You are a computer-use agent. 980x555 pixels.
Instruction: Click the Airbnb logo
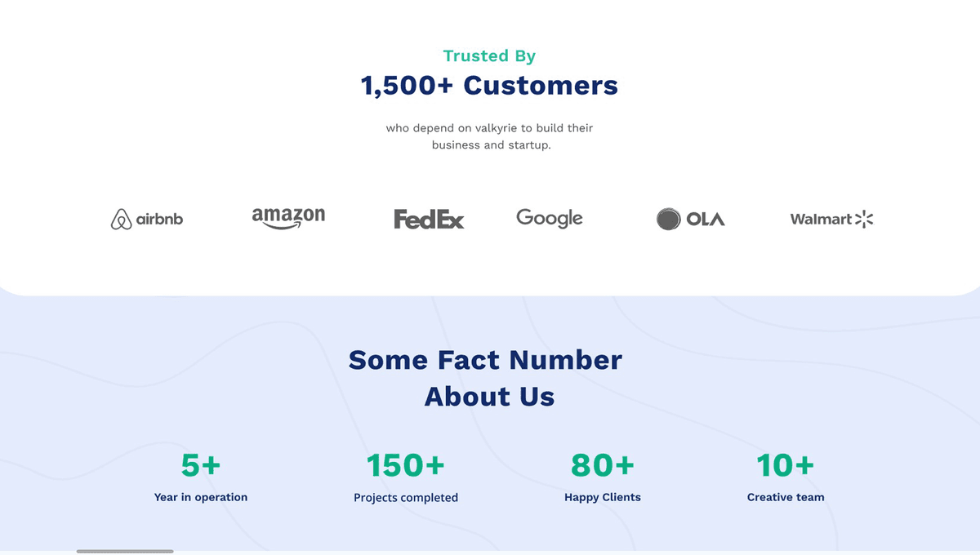[x=147, y=219]
